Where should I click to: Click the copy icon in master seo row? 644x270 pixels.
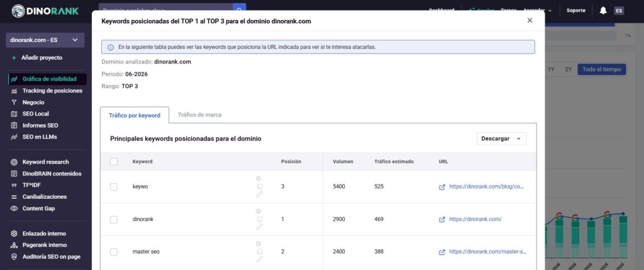pos(259,252)
